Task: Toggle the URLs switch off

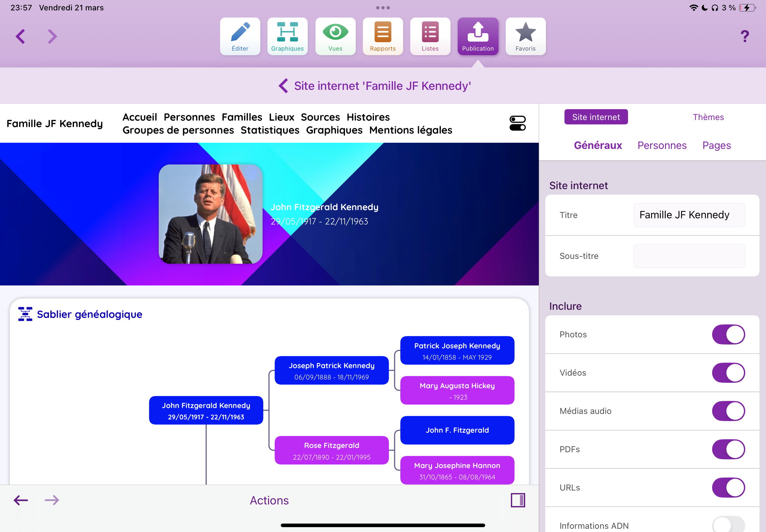Action: [728, 488]
